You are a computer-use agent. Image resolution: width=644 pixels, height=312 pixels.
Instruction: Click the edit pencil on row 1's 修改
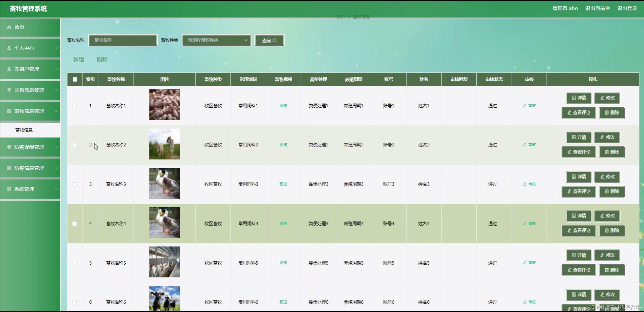602,98
